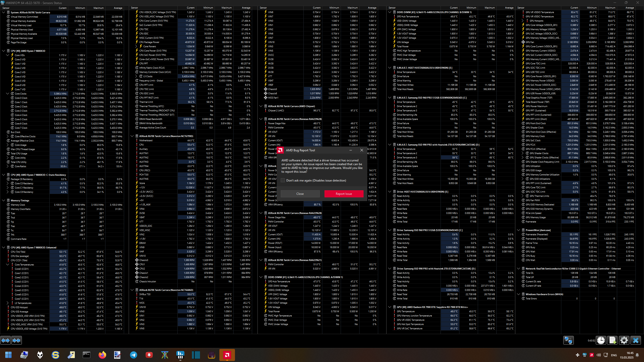Open sensor settings gear icon
Screen dimensions: 644x362
(624, 340)
